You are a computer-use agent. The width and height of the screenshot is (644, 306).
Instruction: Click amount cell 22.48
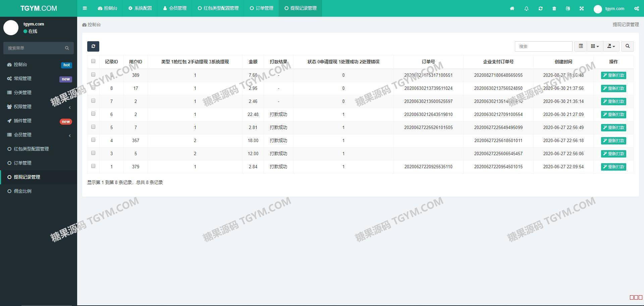pyautogui.click(x=253, y=115)
